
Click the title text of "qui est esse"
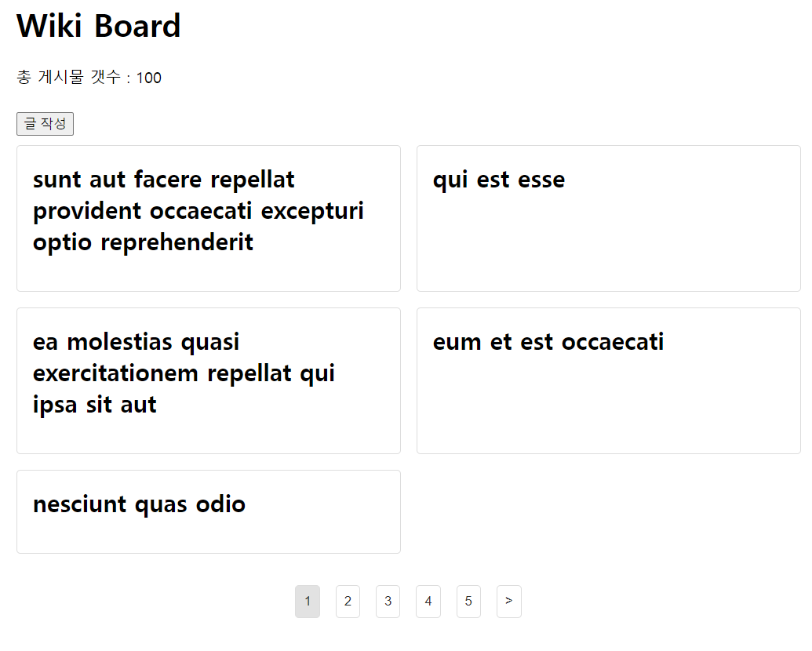tap(498, 179)
